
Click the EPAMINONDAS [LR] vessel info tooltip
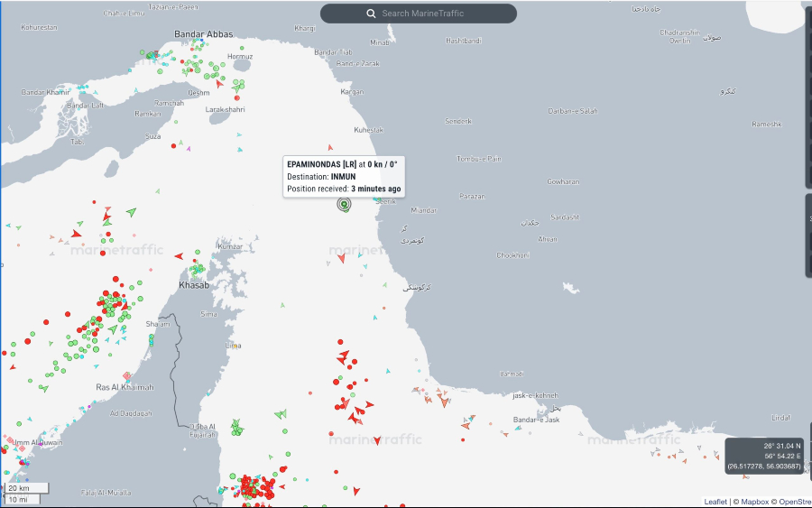click(343, 176)
